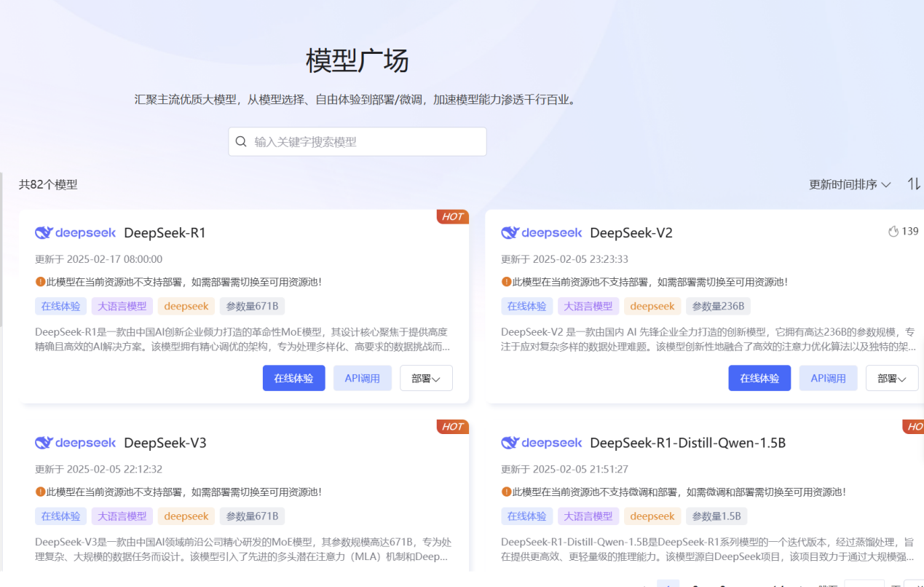
Task: Open the DeepSeek-R1-Distill-Qwen-1.5B model title
Action: click(687, 443)
